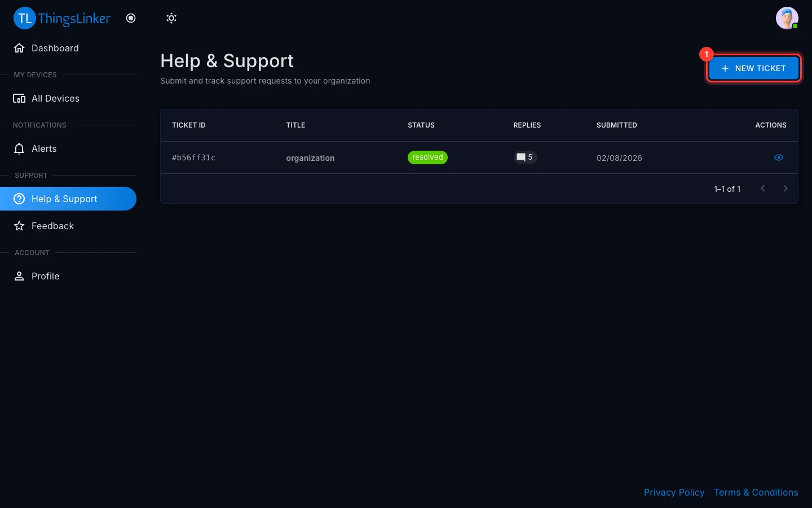
Task: Click the NEW TICKET button
Action: (753, 68)
